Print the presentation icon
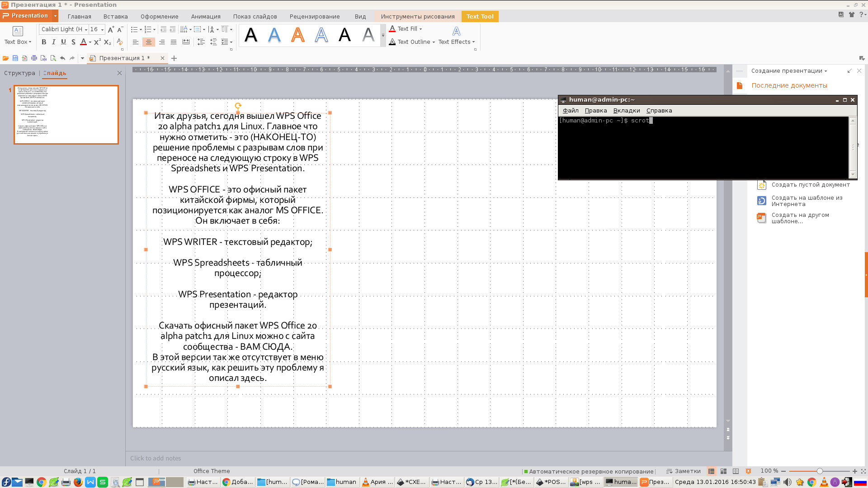The height and width of the screenshot is (488, 868). click(x=34, y=58)
